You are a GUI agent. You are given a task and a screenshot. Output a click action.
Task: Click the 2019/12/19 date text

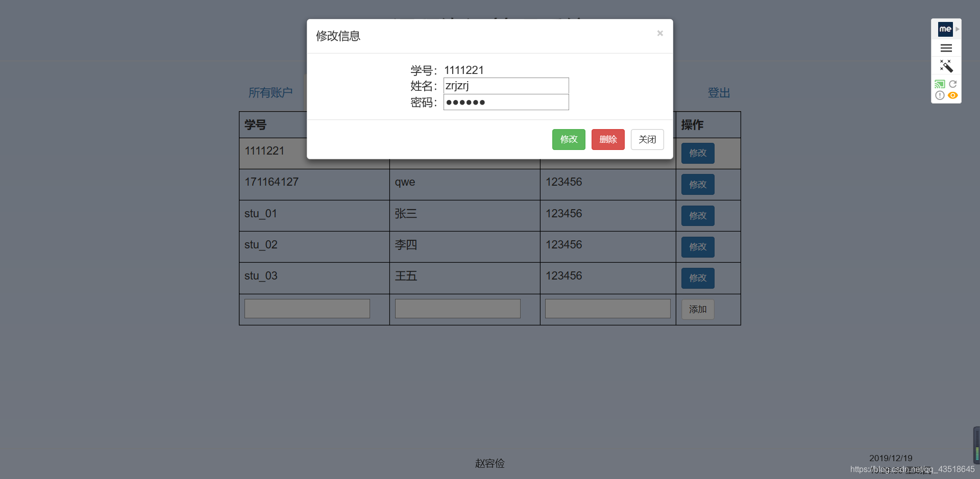point(891,458)
